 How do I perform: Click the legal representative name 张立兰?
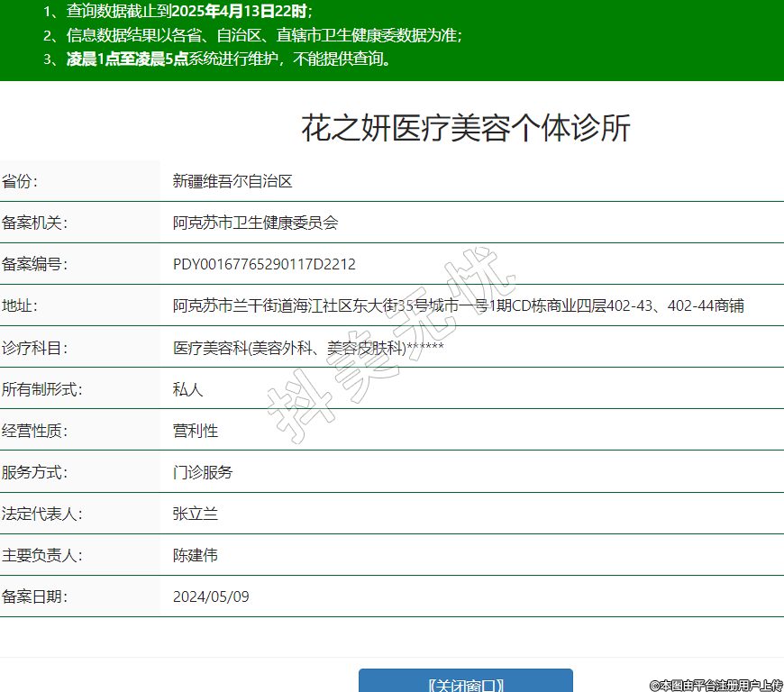[x=196, y=514]
